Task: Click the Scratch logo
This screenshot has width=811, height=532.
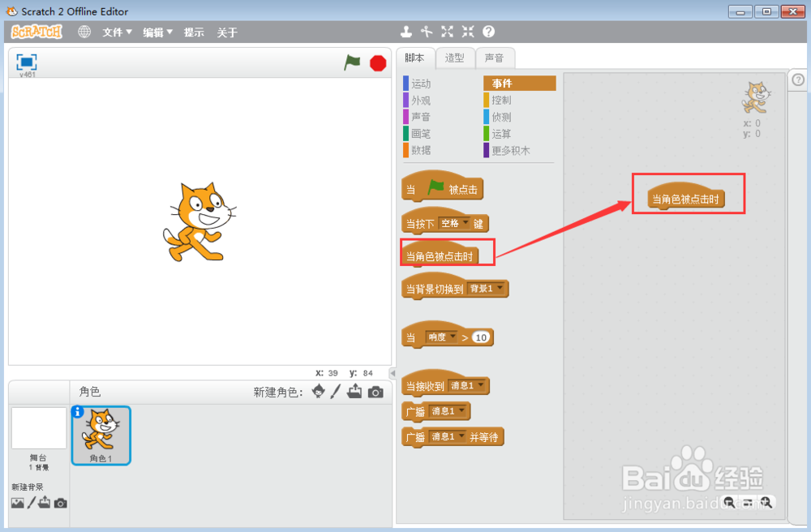Action: [x=36, y=32]
